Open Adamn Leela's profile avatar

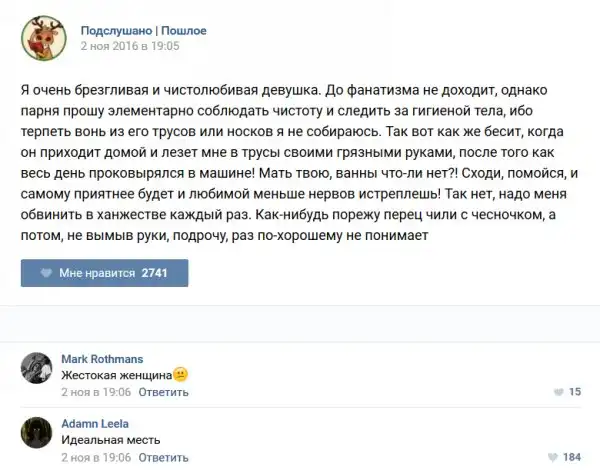pyautogui.click(x=37, y=432)
